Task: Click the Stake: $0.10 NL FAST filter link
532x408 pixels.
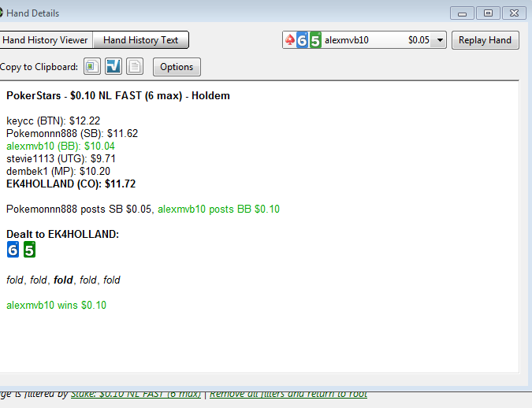Action: click(136, 394)
